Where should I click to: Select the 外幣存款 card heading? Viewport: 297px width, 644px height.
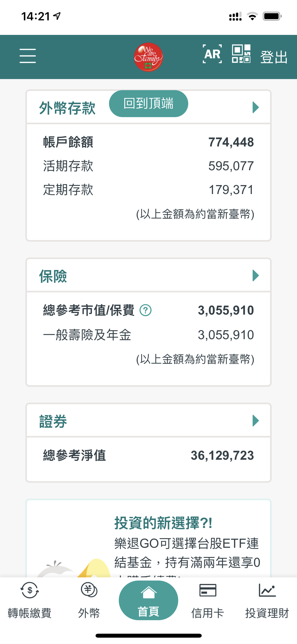(67, 108)
